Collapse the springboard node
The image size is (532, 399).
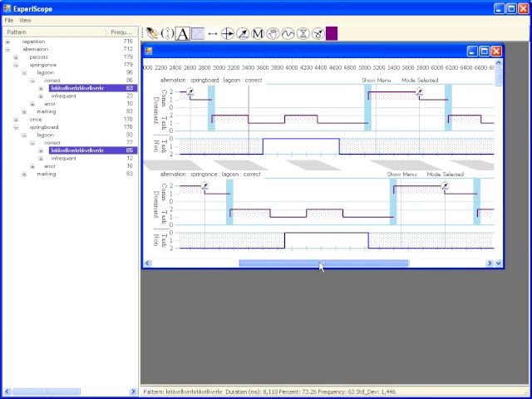click(x=16, y=127)
